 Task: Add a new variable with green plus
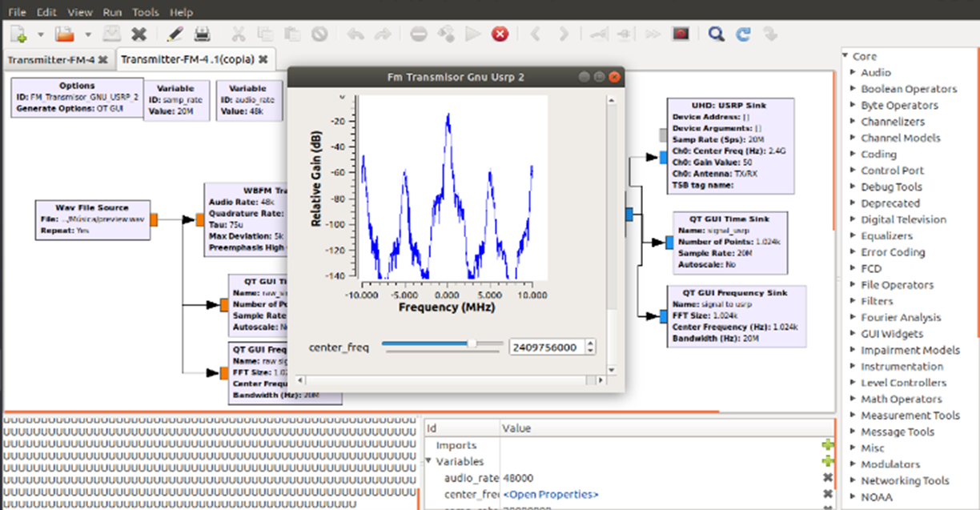coord(827,461)
